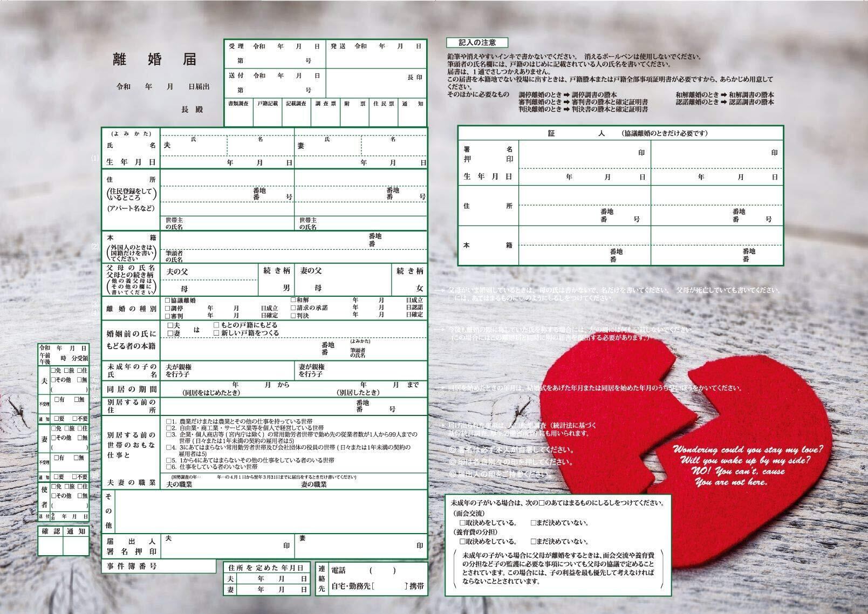Viewport: 868px width, 614px height.
Task: Mark 請求の認諾 checkbox
Action: click(293, 308)
